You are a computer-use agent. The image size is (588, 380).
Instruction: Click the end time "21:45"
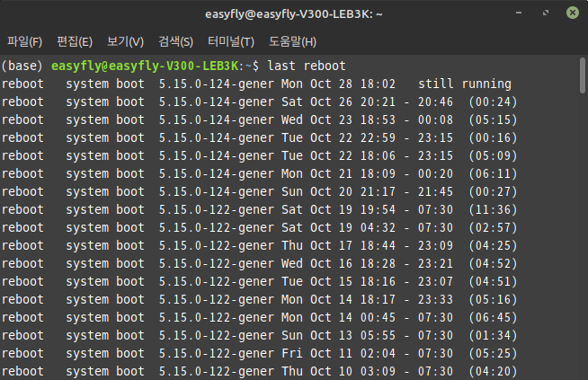tap(435, 192)
